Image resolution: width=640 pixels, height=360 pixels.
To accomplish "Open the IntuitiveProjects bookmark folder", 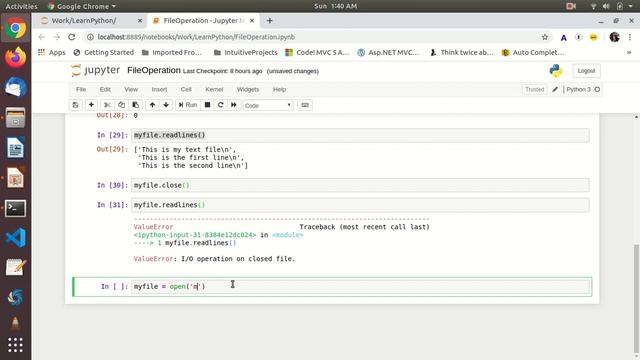I will (x=246, y=52).
